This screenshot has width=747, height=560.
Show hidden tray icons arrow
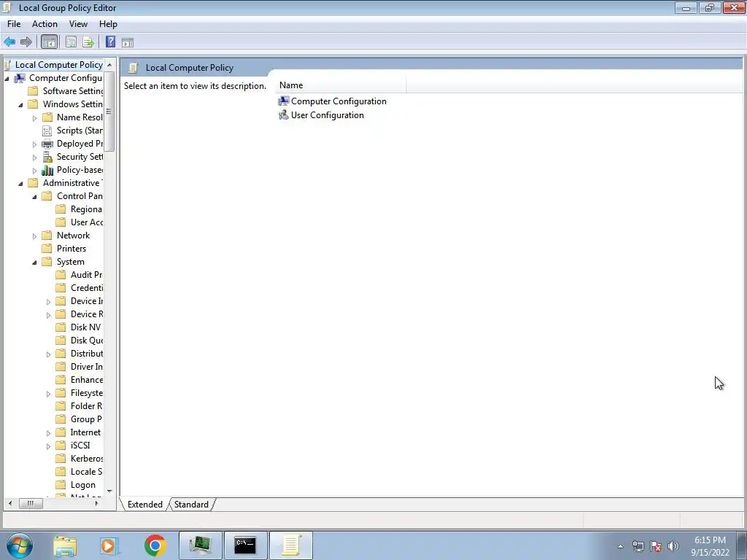620,546
